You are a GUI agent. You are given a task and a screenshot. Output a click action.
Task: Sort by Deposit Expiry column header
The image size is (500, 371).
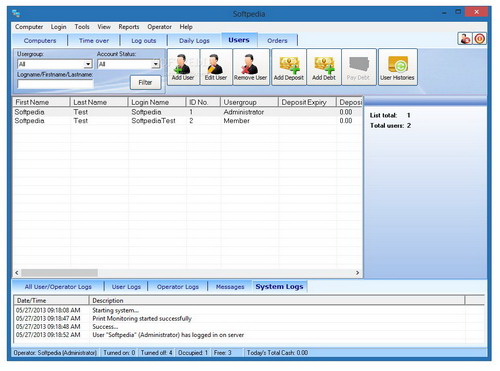tap(307, 102)
